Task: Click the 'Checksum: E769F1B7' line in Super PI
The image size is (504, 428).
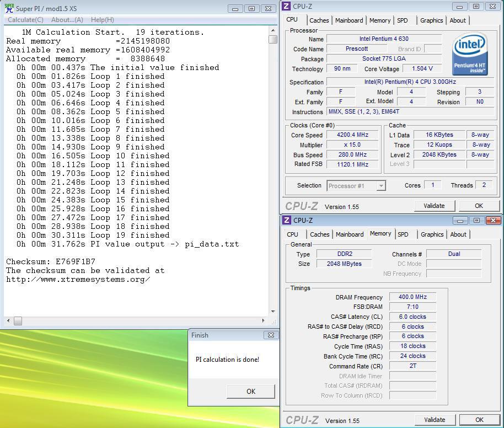Action: coord(51,261)
